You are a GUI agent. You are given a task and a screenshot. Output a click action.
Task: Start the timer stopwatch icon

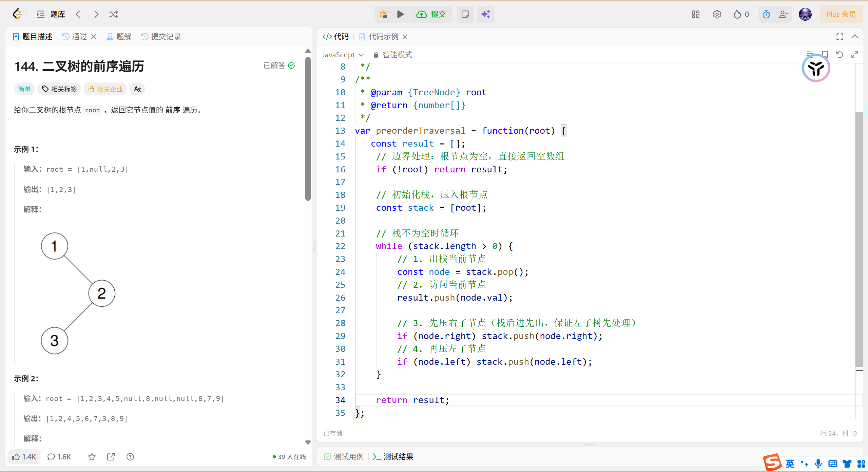click(x=766, y=14)
